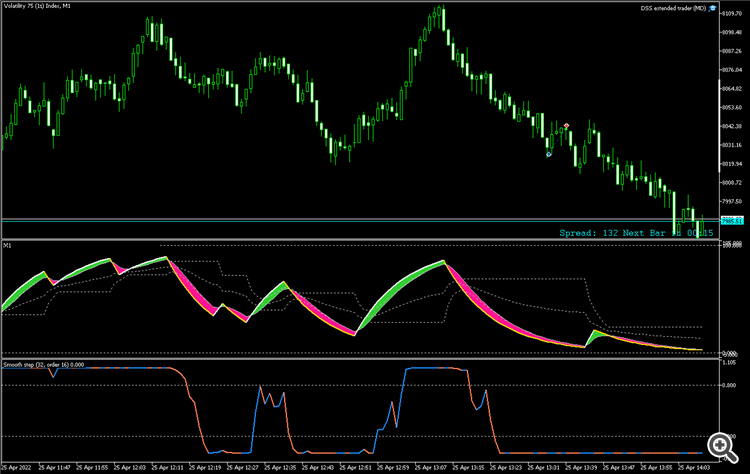Click the '25 Apr 13:07' time label
The width and height of the screenshot is (750, 474).
[430, 467]
